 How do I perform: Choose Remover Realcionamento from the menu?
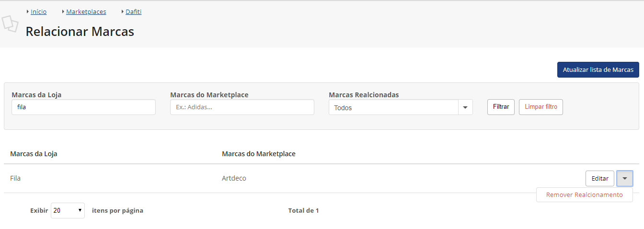tap(585, 195)
